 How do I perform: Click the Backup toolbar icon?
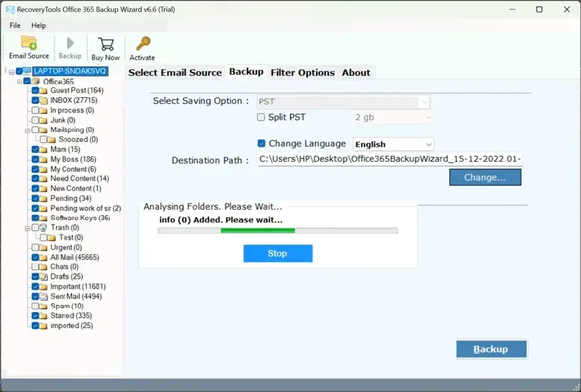click(70, 43)
